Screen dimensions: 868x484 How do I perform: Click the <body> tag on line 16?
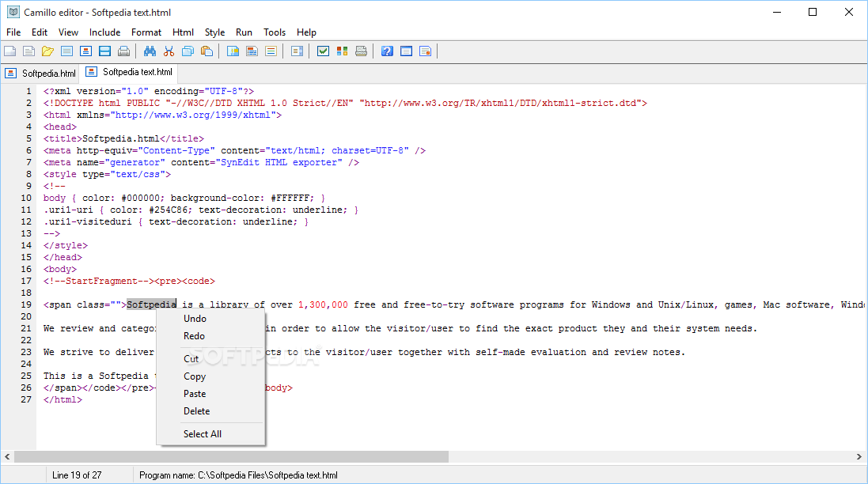tap(60, 270)
